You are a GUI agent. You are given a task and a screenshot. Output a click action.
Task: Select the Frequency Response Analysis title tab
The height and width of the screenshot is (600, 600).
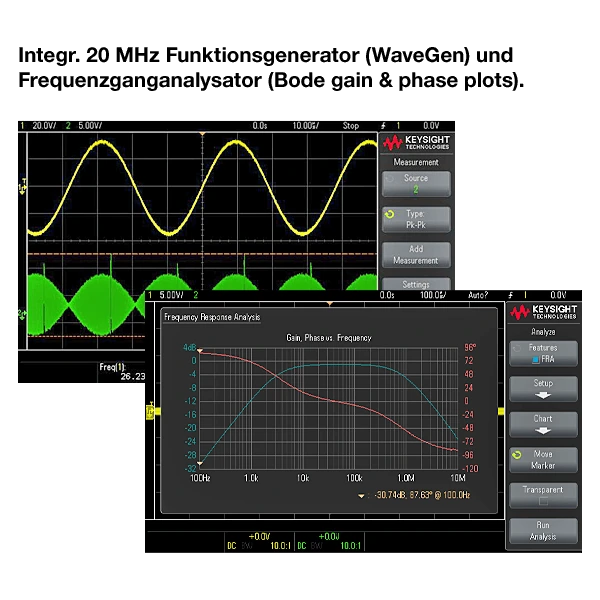pos(211,317)
